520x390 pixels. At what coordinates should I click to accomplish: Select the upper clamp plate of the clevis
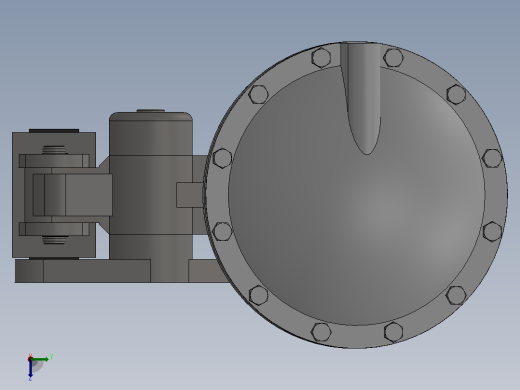tap(54, 161)
